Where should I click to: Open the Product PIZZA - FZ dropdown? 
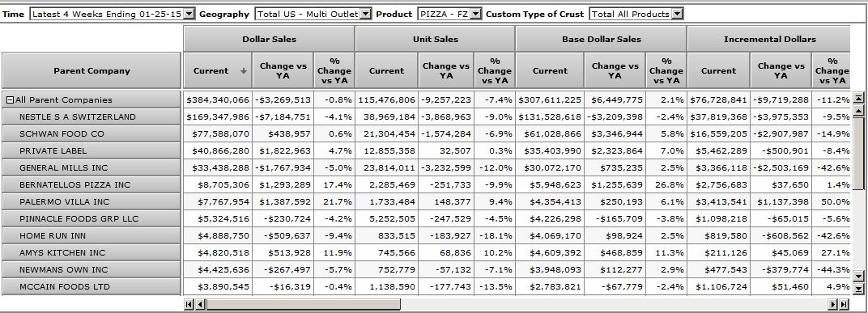(476, 14)
